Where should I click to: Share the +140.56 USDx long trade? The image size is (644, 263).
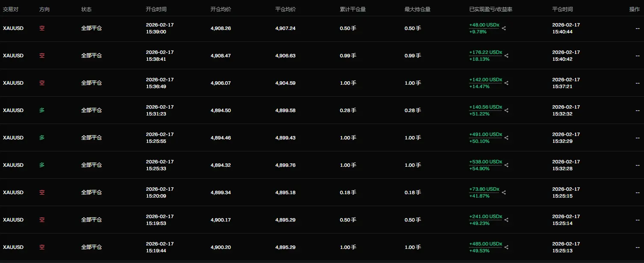[506, 110]
